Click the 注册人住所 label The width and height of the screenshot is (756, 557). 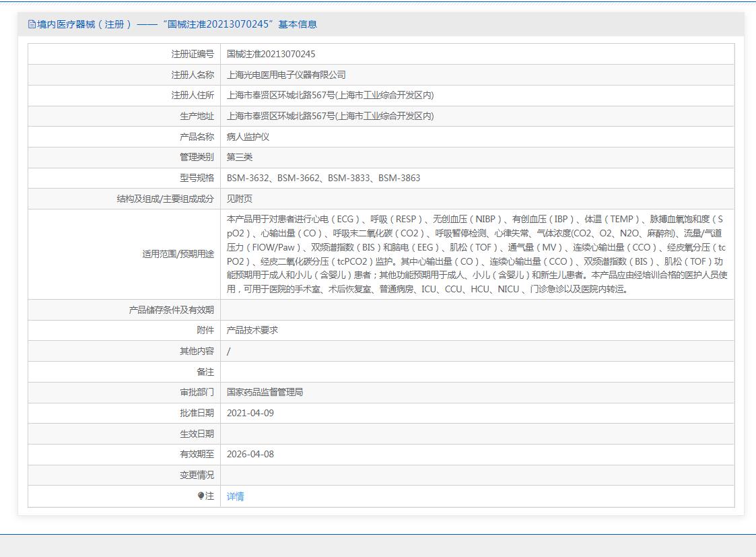point(193,96)
